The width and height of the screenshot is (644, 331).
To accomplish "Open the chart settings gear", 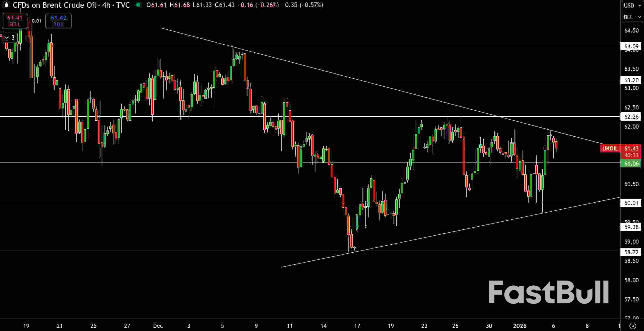I will coord(633,326).
